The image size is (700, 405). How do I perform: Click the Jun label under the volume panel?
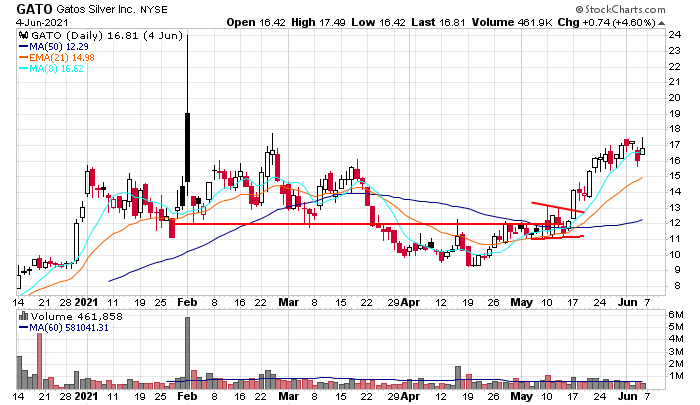tap(628, 396)
